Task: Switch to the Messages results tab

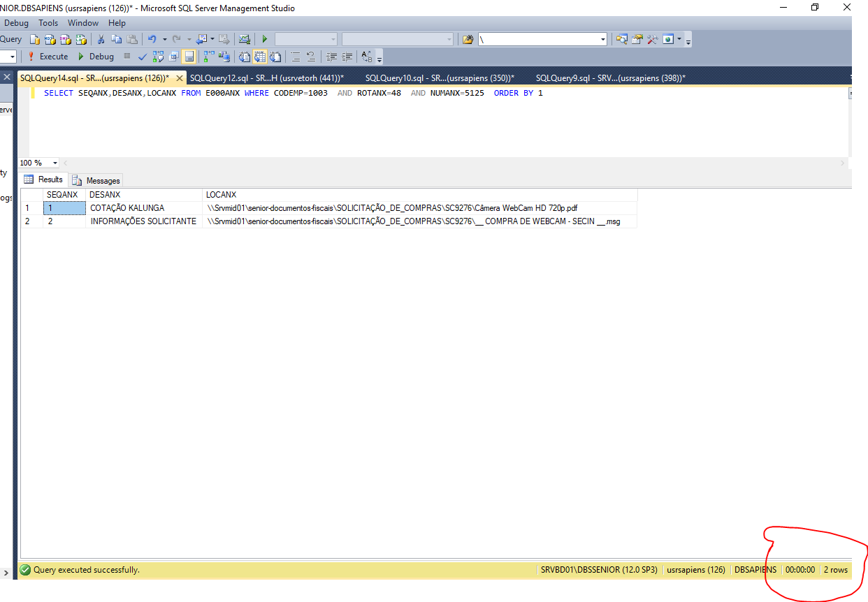Action: [x=96, y=181]
